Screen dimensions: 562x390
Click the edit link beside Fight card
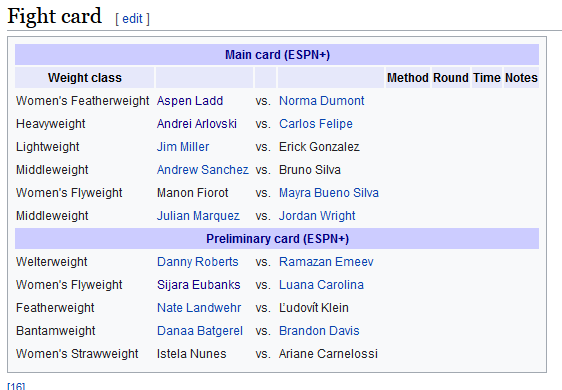[x=132, y=19]
